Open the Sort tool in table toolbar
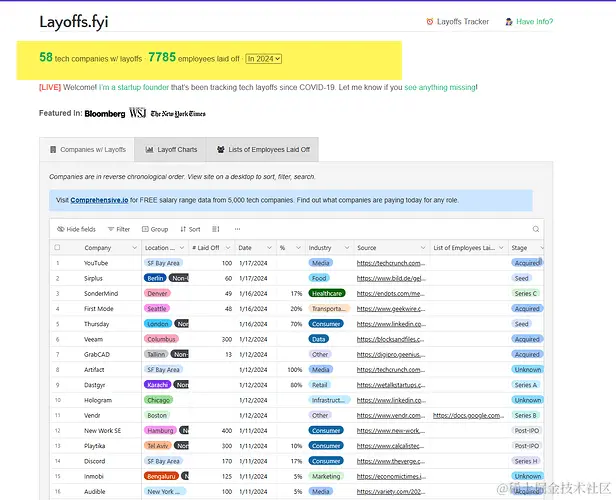The height and width of the screenshot is (500, 616). point(190,229)
